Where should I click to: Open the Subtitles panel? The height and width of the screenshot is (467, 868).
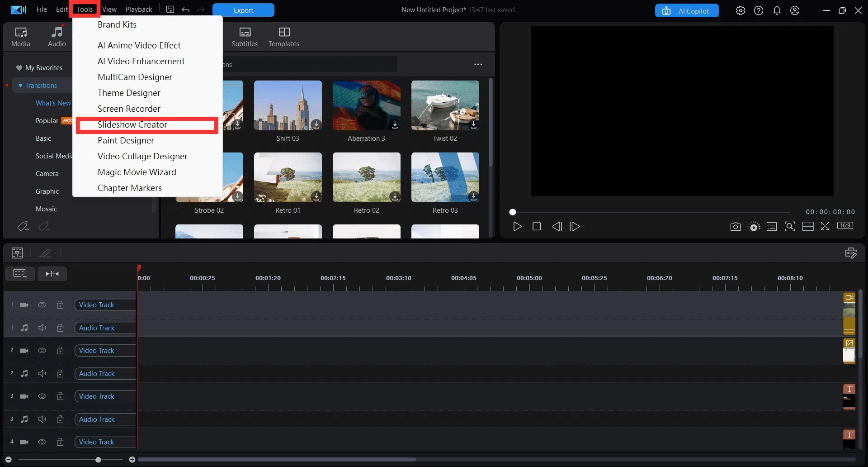coord(245,36)
